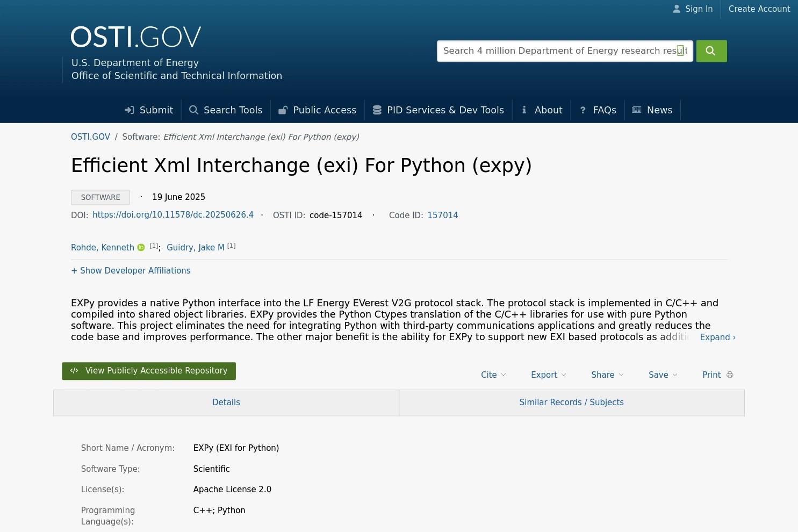Click the License(s) label
The height and width of the screenshot is (532, 798).
tap(103, 490)
